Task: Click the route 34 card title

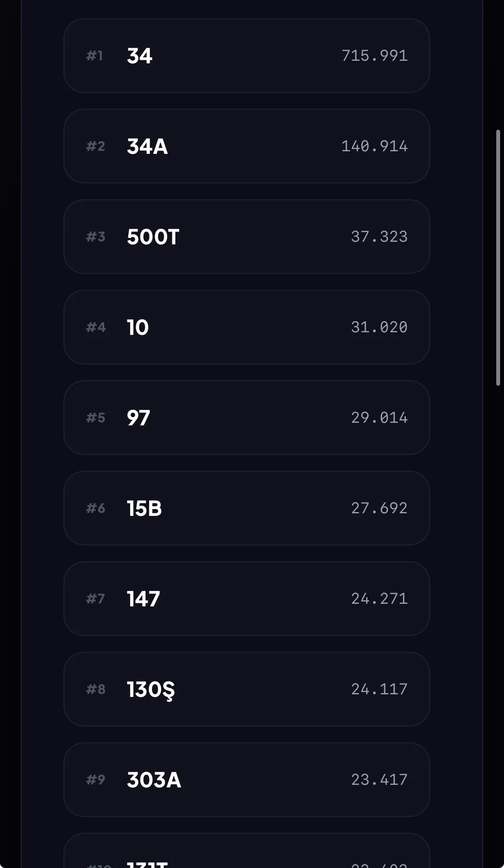Action: (x=140, y=56)
